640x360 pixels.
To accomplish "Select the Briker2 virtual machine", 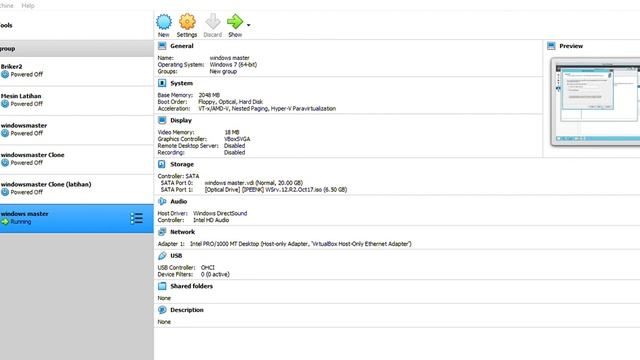I will click(77, 71).
